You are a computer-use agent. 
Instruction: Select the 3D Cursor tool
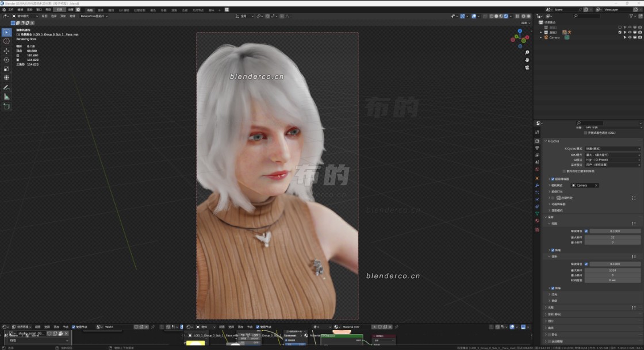pos(6,41)
